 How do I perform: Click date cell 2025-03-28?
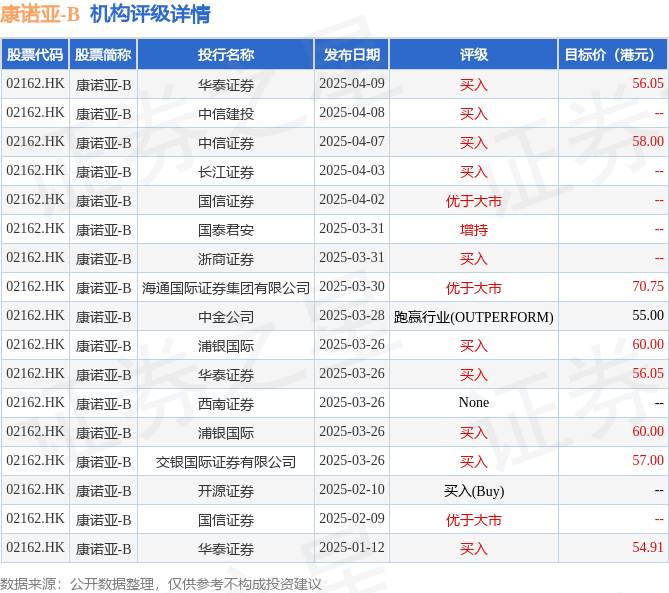pos(352,316)
